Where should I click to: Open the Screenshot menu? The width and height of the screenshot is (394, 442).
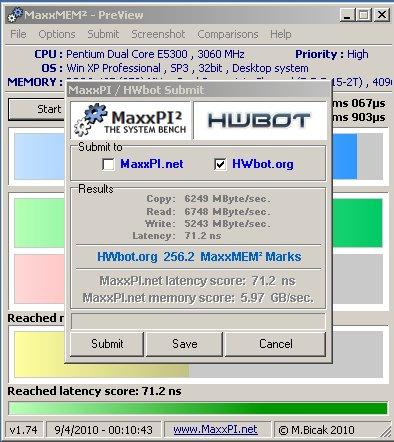click(158, 34)
